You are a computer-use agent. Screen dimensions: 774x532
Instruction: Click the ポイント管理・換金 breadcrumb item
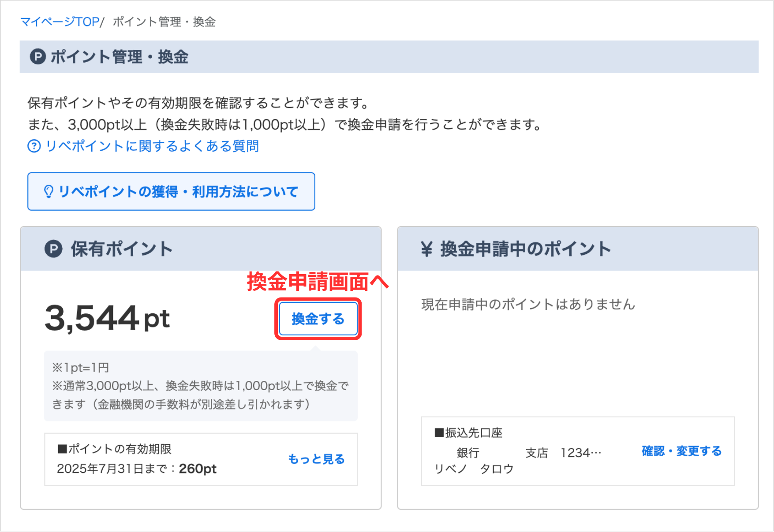coord(164,22)
